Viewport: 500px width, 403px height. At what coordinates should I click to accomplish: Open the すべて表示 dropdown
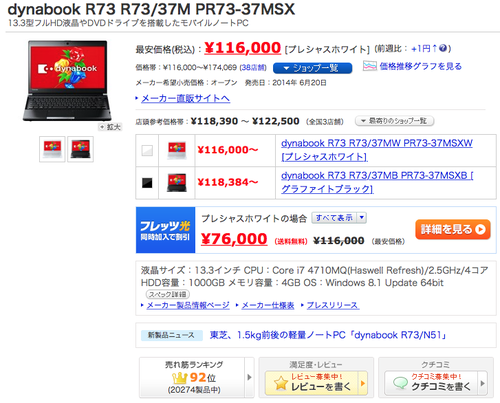[339, 218]
